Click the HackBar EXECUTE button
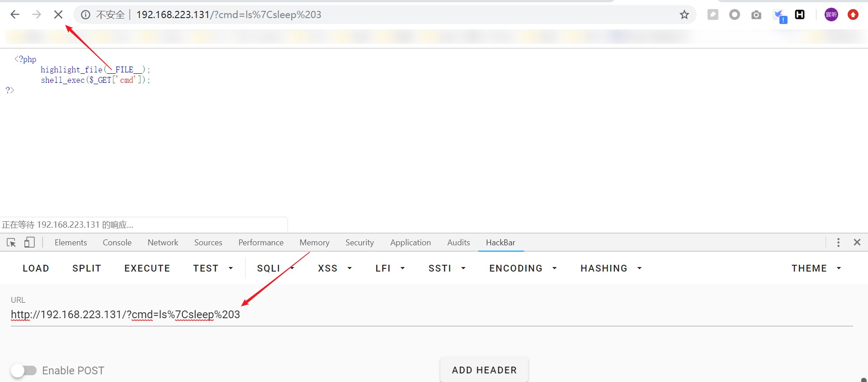868x382 pixels. (147, 268)
